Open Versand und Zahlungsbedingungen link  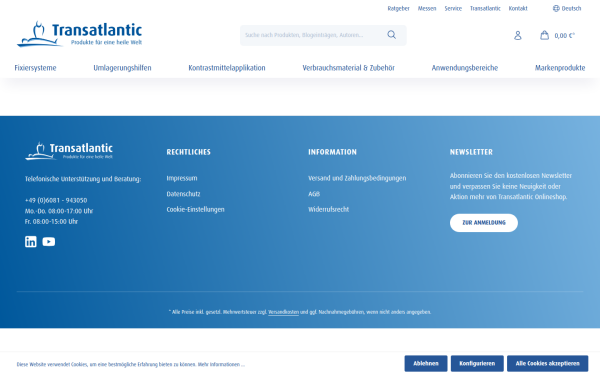357,178
